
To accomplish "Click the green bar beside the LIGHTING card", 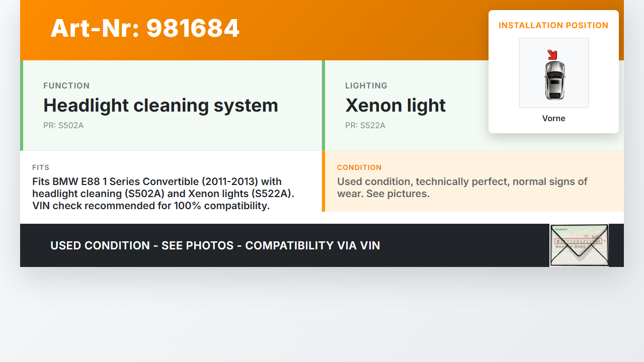I will (x=324, y=106).
